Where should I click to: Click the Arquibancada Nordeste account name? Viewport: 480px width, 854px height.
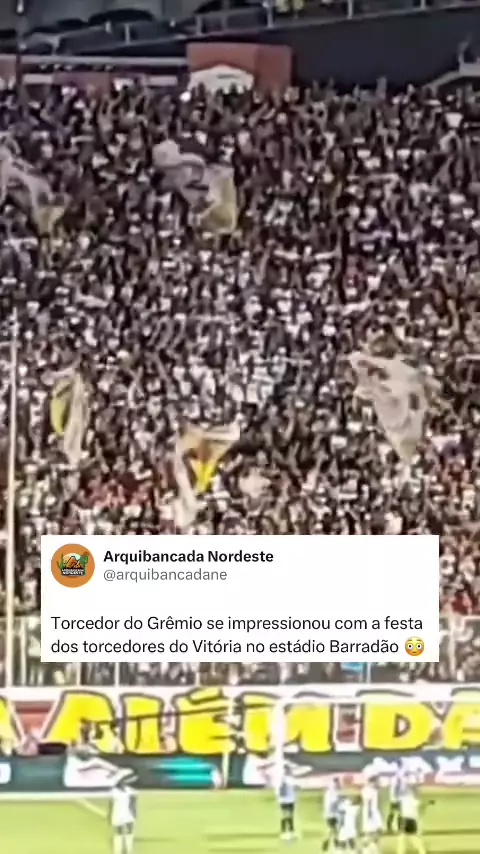[x=189, y=556]
